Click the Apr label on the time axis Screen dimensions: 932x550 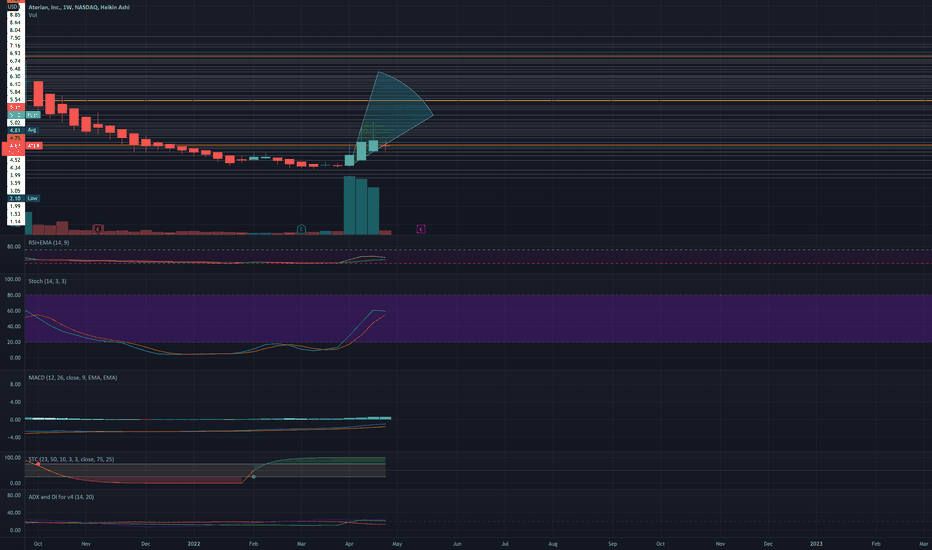(349, 543)
